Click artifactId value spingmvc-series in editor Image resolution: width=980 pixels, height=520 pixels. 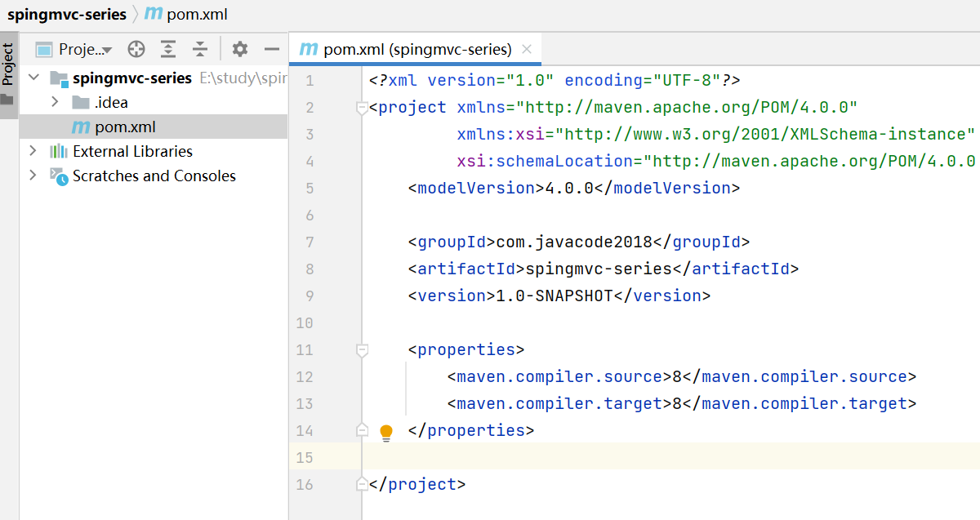click(599, 269)
